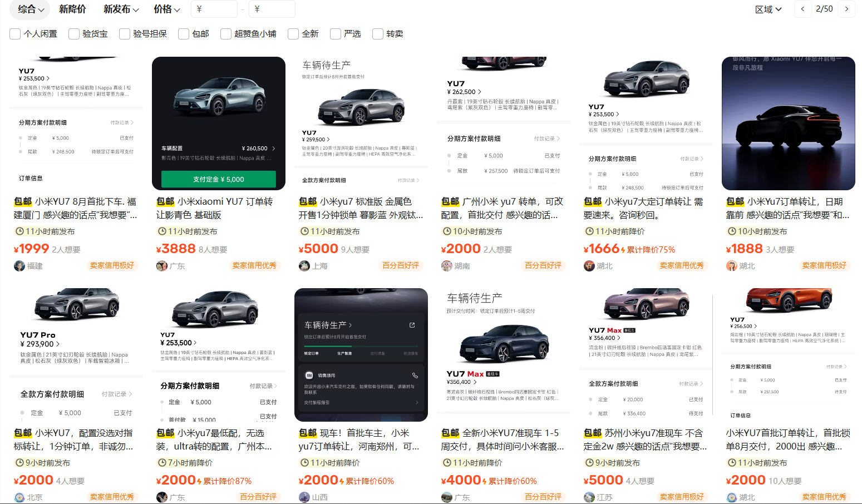Open the 小米xiaomi YU7 订单转让影青色 listing
The width and height of the screenshot is (862, 504).
pos(215,208)
